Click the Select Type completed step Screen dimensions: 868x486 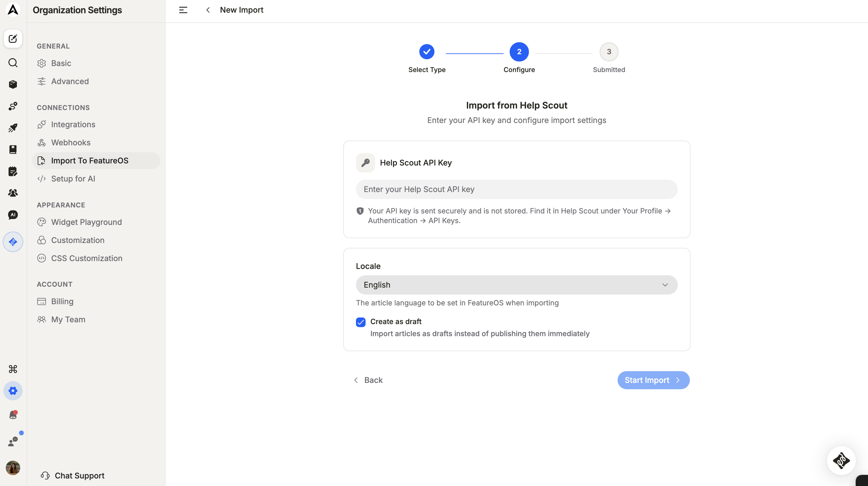point(426,52)
